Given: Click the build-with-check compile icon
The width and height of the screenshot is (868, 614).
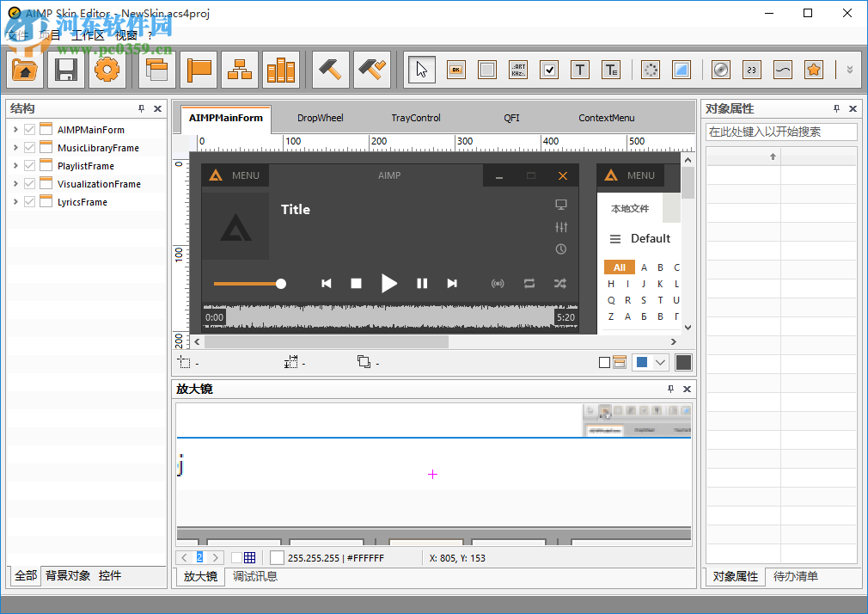Looking at the screenshot, I should [371, 70].
